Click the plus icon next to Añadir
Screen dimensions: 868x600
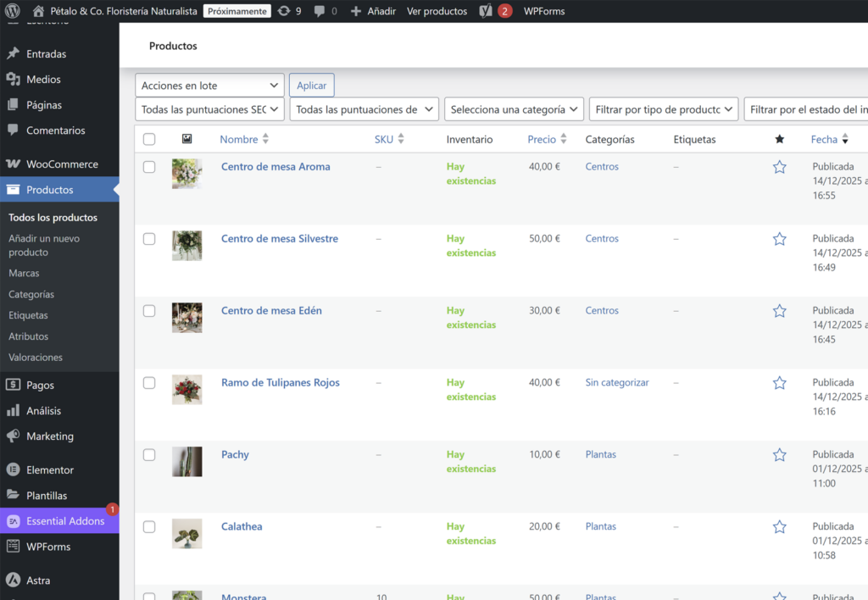tap(356, 11)
